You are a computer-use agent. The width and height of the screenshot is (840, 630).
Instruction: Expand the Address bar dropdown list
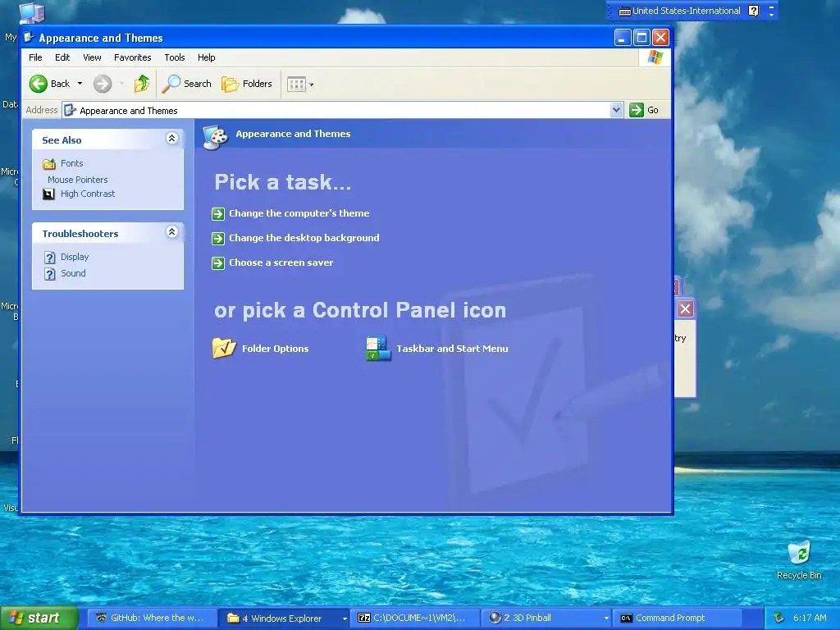(616, 110)
